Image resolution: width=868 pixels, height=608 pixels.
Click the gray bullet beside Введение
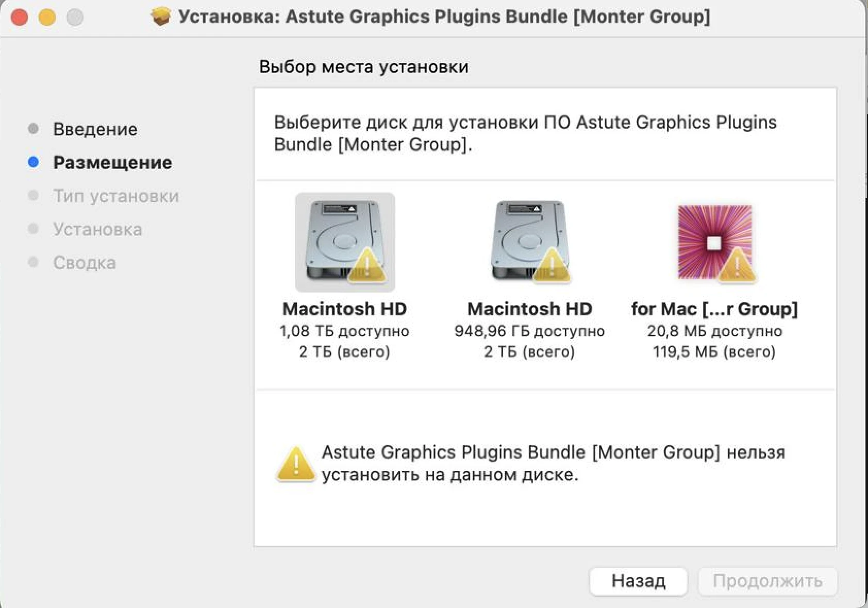(x=34, y=128)
